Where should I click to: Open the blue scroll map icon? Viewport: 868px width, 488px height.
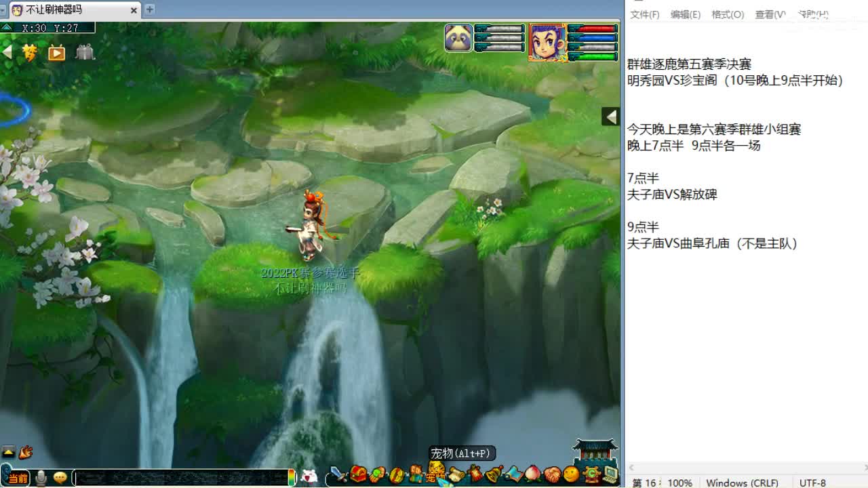click(514, 474)
